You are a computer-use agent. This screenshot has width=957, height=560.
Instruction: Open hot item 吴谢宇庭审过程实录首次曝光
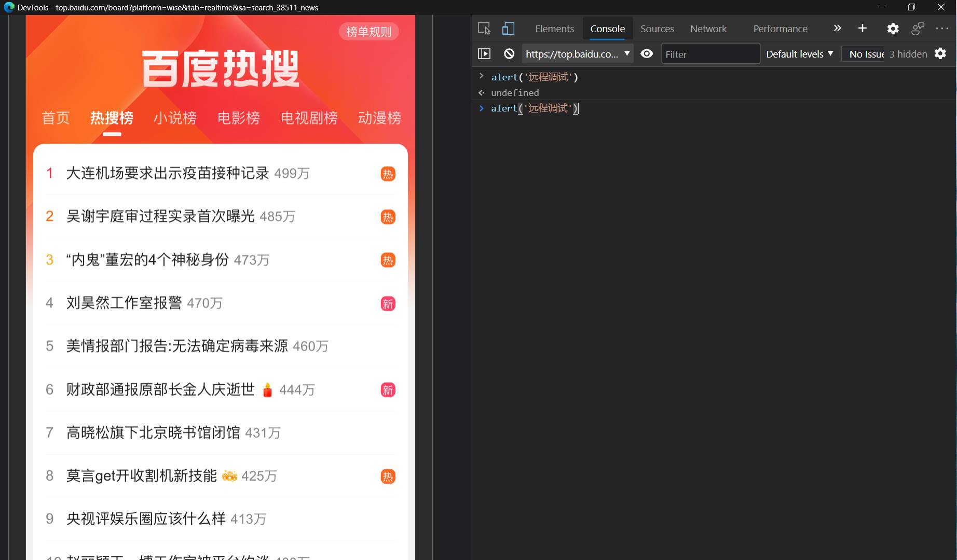coord(160,216)
